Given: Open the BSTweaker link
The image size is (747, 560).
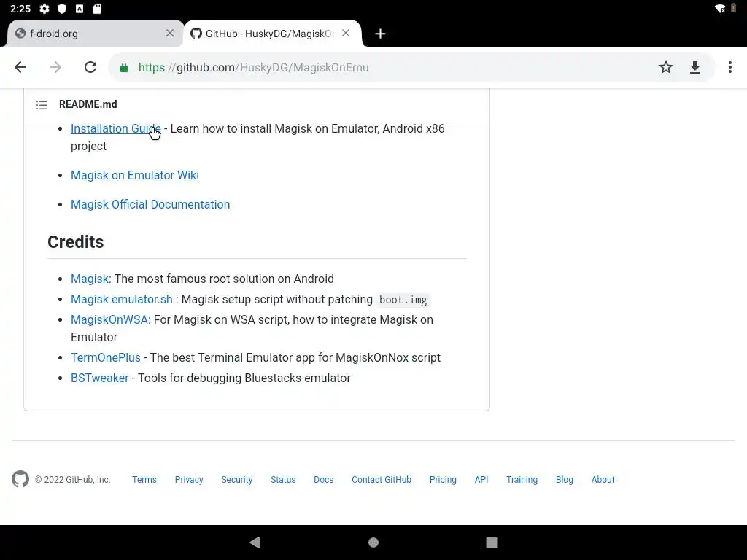Looking at the screenshot, I should [99, 378].
